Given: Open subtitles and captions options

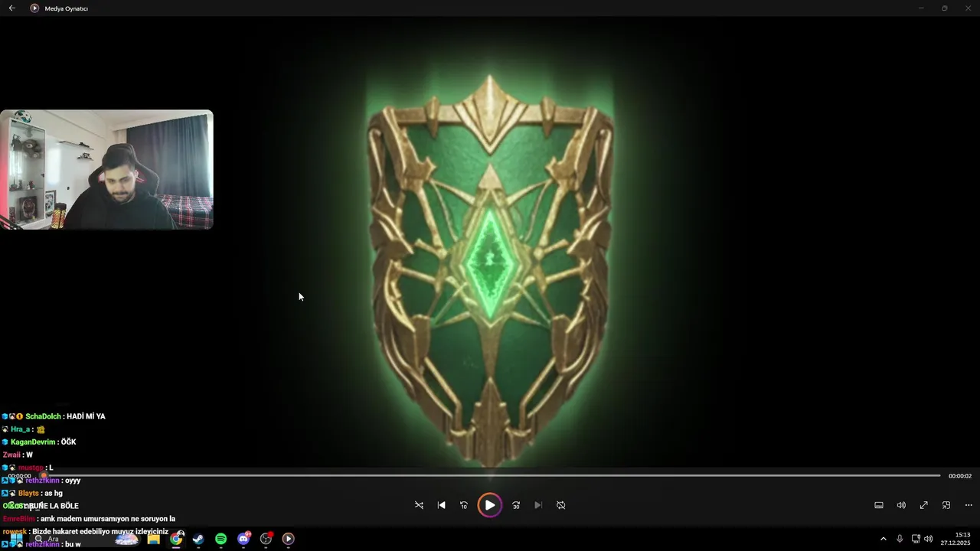Looking at the screenshot, I should coord(879,505).
